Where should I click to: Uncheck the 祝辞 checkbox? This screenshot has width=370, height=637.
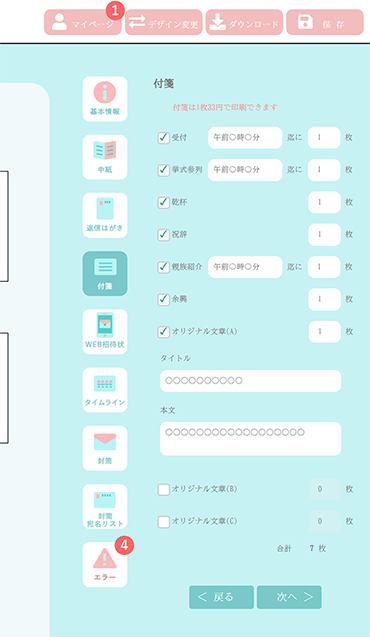point(164,235)
